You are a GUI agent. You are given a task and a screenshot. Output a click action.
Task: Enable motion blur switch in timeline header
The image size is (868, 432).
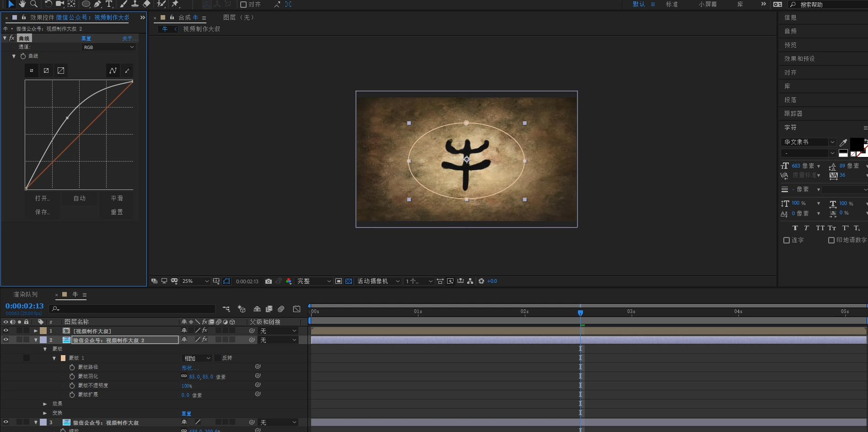tap(281, 309)
